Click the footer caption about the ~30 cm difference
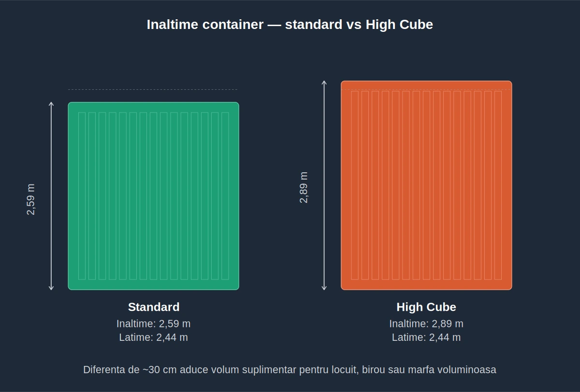Image resolution: width=580 pixels, height=392 pixels. (x=290, y=370)
